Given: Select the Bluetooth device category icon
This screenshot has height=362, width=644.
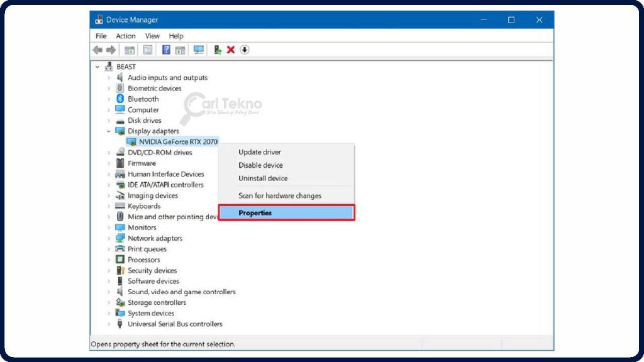Looking at the screenshot, I should click(120, 99).
